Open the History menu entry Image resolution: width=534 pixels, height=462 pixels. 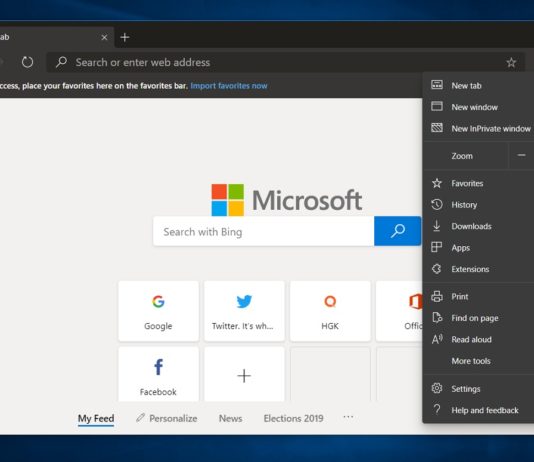[478, 205]
